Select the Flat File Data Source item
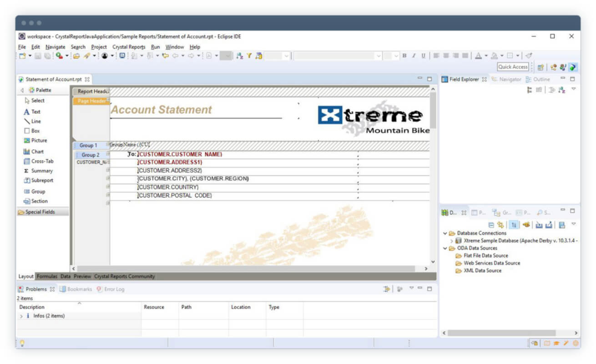This screenshot has height=364, width=596. click(482, 256)
